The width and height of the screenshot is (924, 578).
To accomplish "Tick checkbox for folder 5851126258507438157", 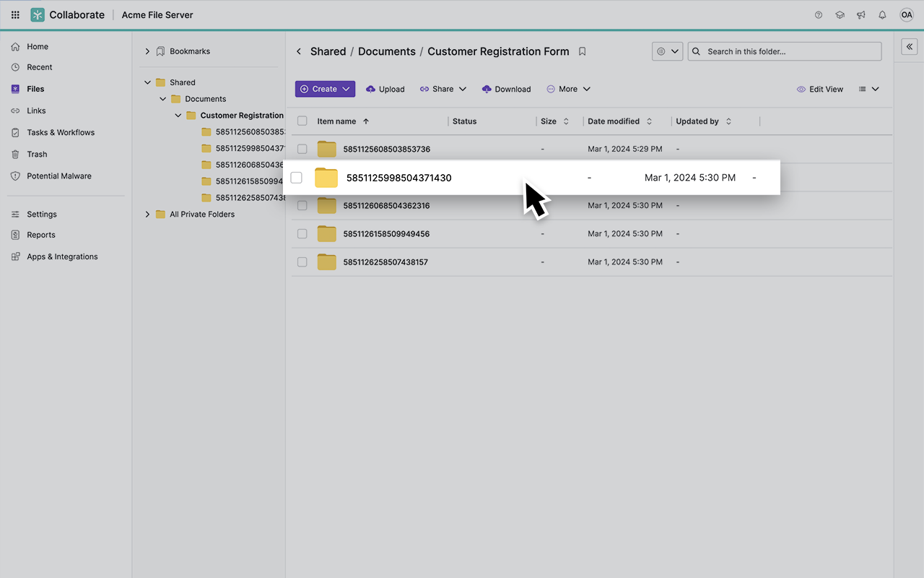I will point(302,262).
